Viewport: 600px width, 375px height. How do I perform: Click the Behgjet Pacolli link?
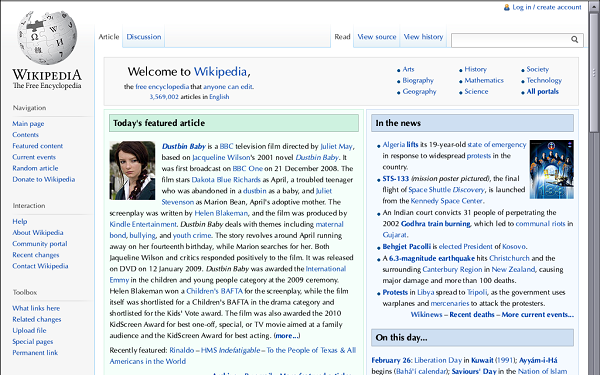pyautogui.click(x=406, y=247)
